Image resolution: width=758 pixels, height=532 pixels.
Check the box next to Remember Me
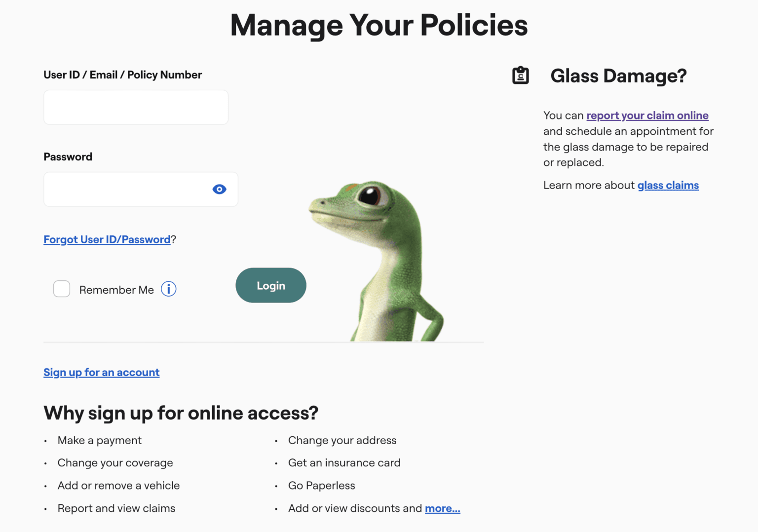pyautogui.click(x=61, y=289)
